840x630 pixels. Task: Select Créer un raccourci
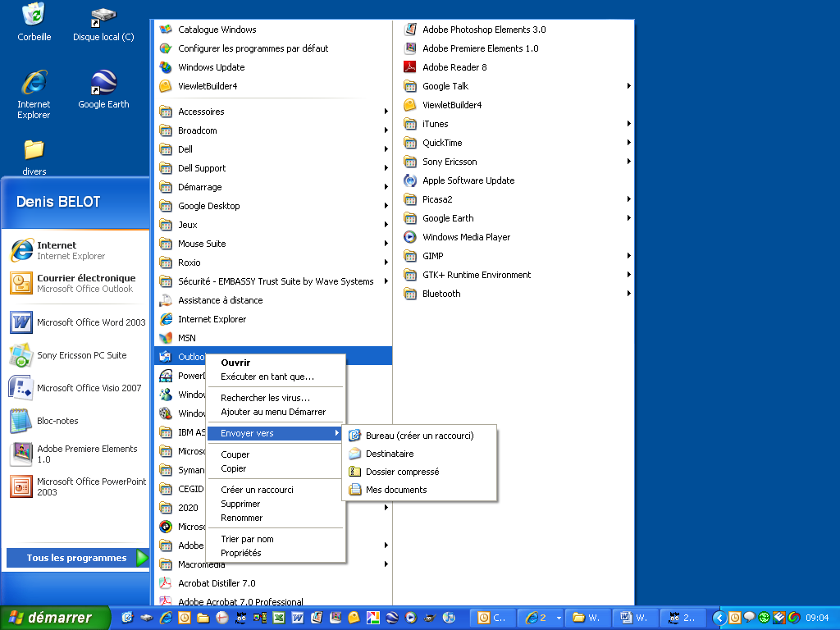tap(276, 490)
